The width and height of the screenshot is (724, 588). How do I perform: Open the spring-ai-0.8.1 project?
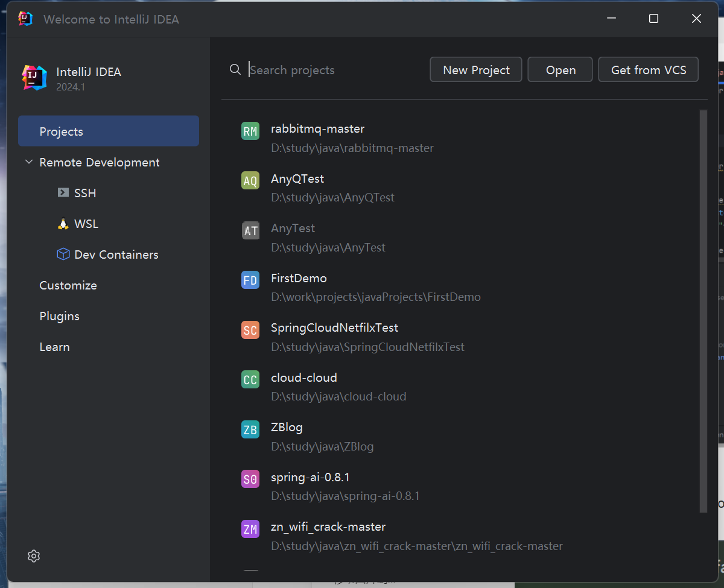click(311, 477)
